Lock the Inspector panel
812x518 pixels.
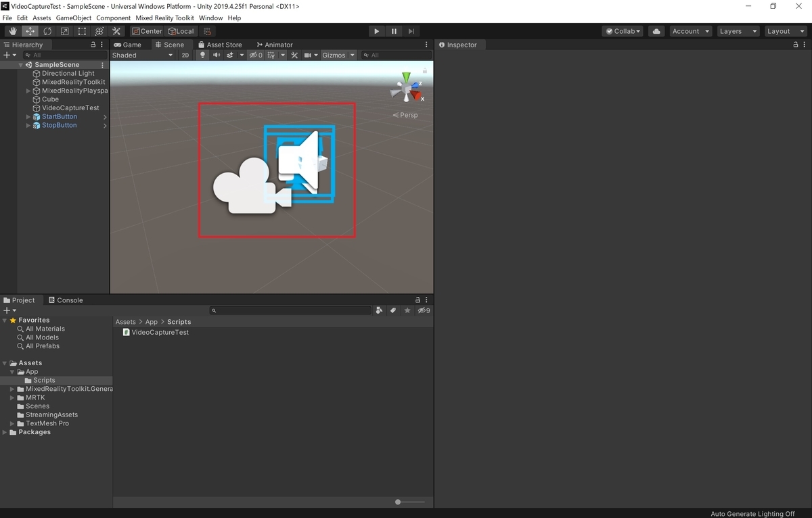(x=796, y=45)
